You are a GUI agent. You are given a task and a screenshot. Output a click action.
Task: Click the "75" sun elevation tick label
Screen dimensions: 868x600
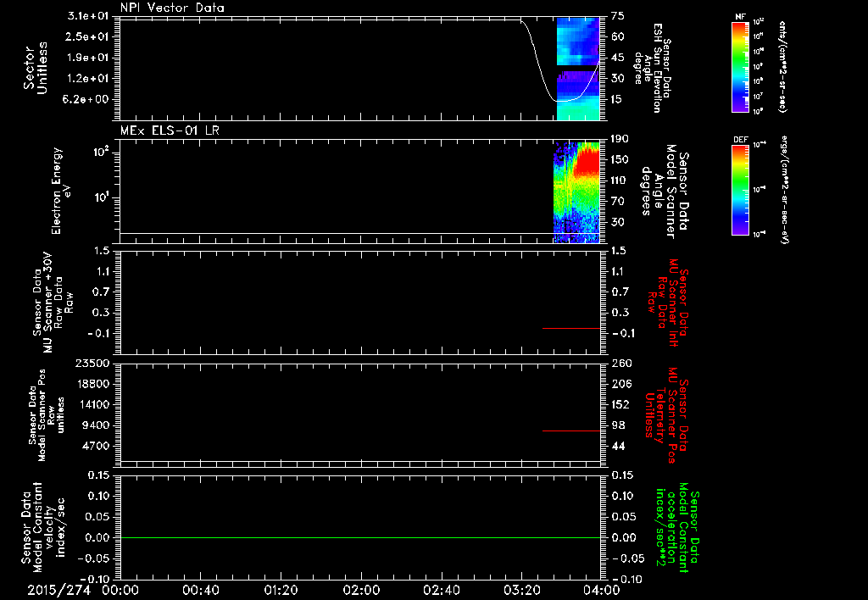[618, 16]
